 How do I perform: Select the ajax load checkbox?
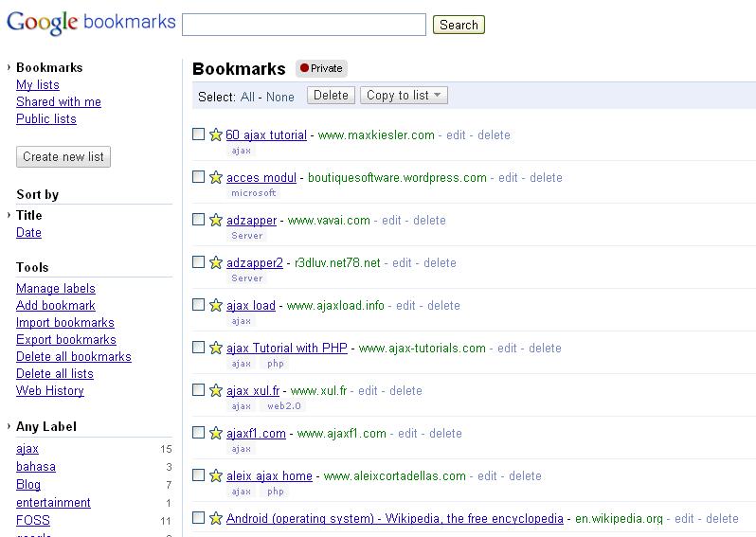[x=198, y=305]
